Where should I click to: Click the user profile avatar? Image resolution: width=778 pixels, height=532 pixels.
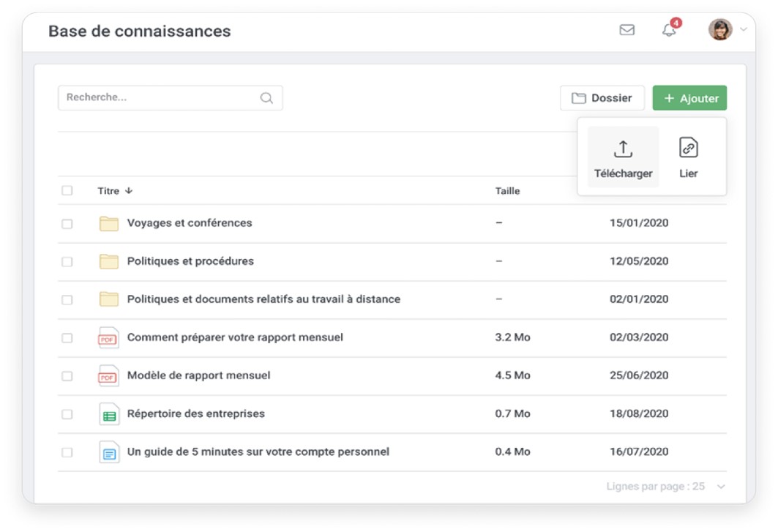point(719,30)
